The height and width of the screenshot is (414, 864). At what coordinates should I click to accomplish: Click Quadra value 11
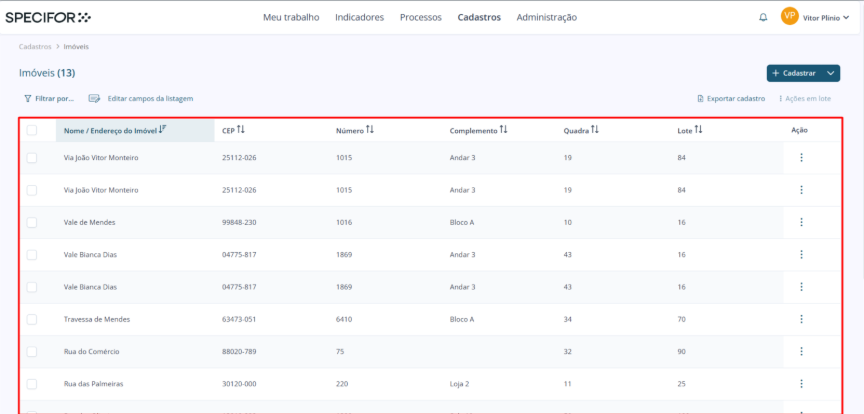click(x=568, y=384)
